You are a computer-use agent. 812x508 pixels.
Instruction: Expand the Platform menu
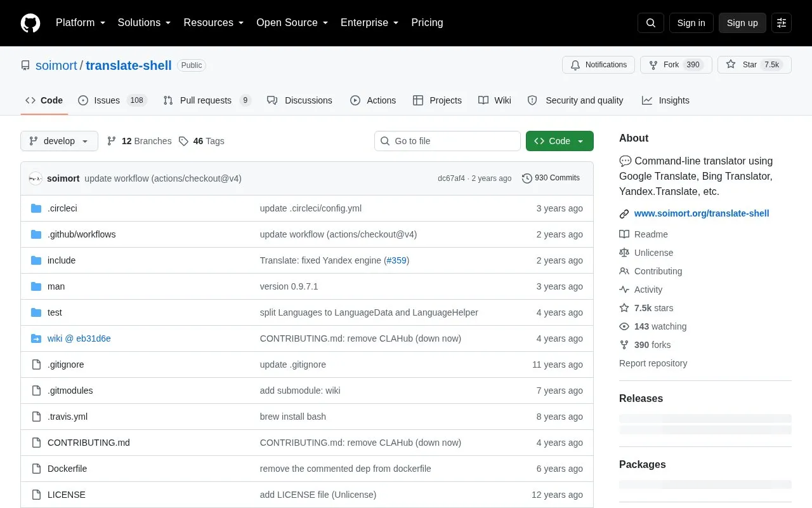[81, 23]
